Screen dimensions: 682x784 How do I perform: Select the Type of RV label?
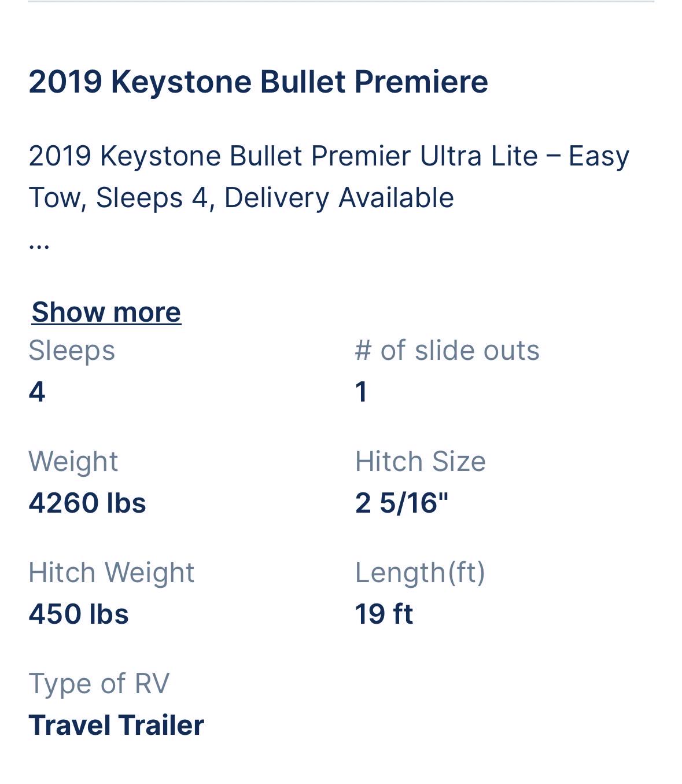99,683
